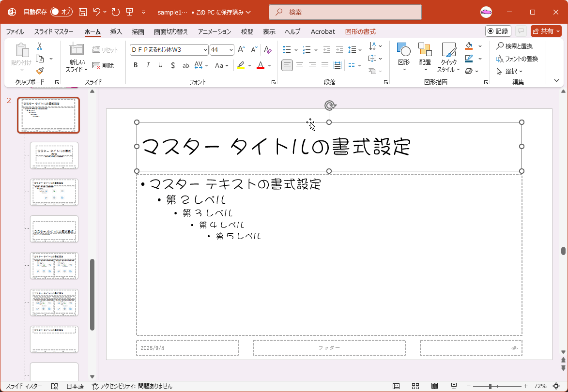Type in the 検索 search box

[345, 12]
